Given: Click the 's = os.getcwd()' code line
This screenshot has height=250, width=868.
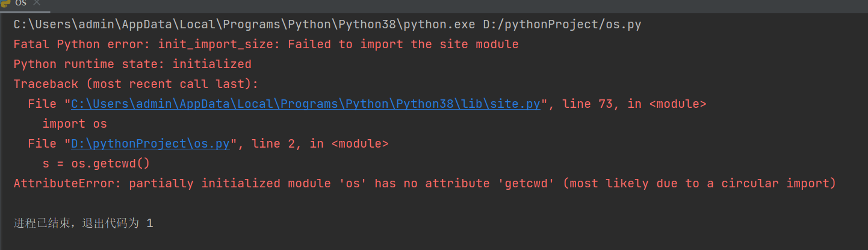Looking at the screenshot, I should coord(96,163).
